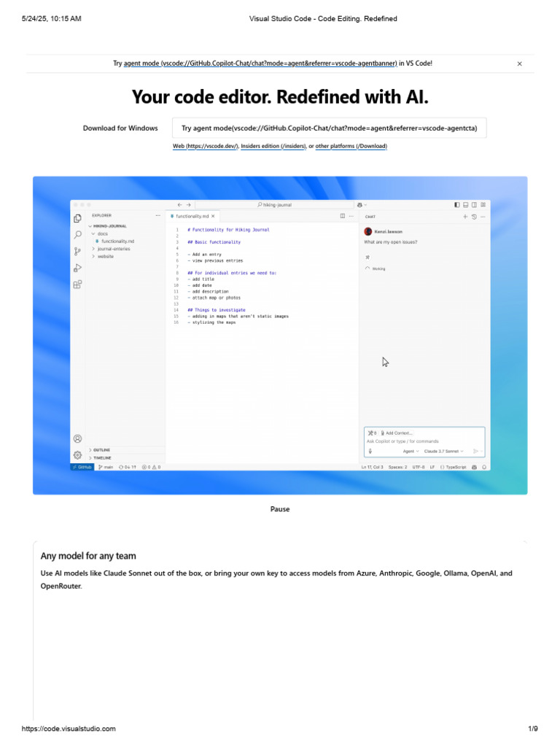Screen dimensions: 560x747
Task: Go forward with the right arrow
Action: (x=189, y=205)
